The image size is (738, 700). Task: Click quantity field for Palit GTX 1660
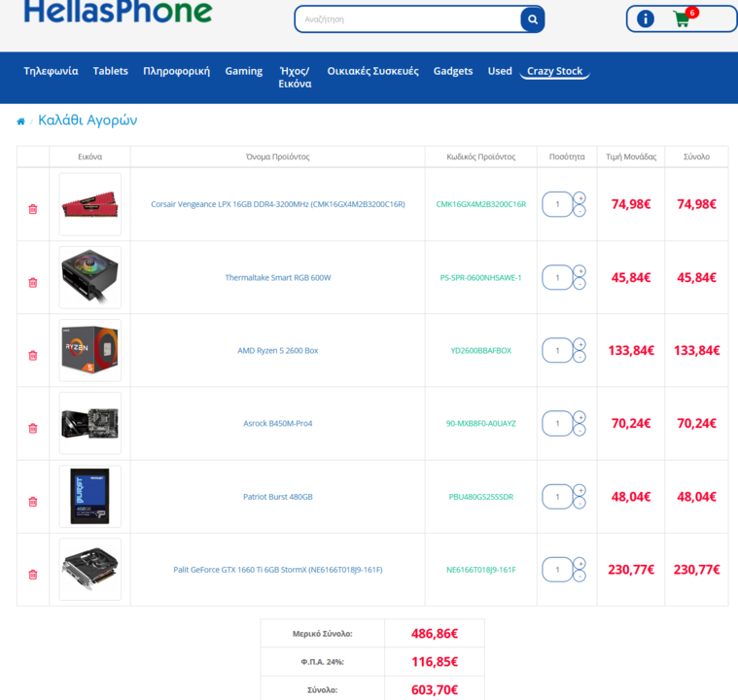pos(558,570)
